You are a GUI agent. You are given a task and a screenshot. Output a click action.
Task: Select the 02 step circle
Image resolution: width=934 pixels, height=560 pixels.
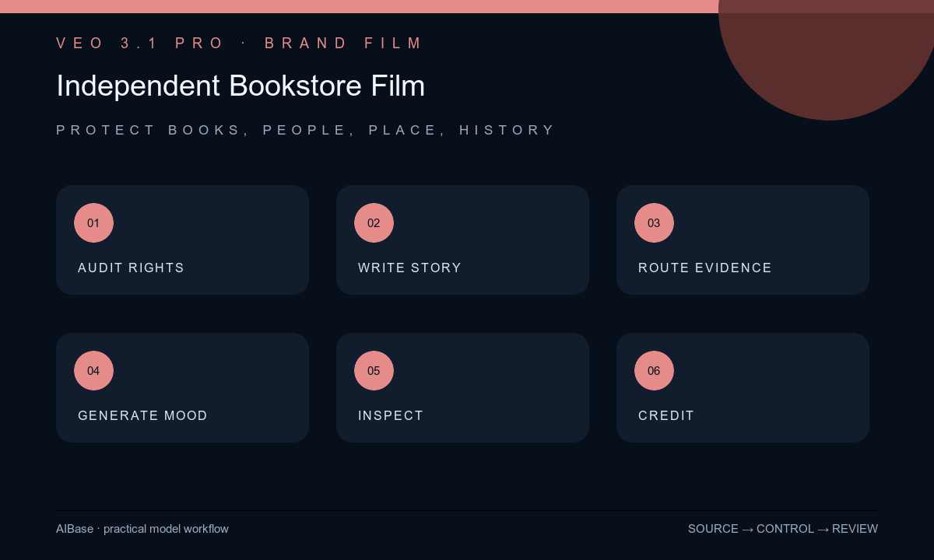(374, 222)
